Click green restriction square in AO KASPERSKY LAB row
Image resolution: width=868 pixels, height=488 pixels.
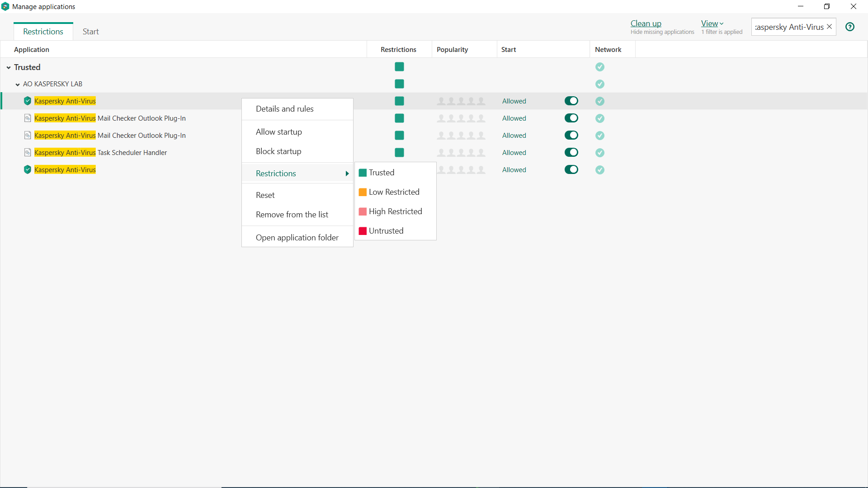[399, 84]
